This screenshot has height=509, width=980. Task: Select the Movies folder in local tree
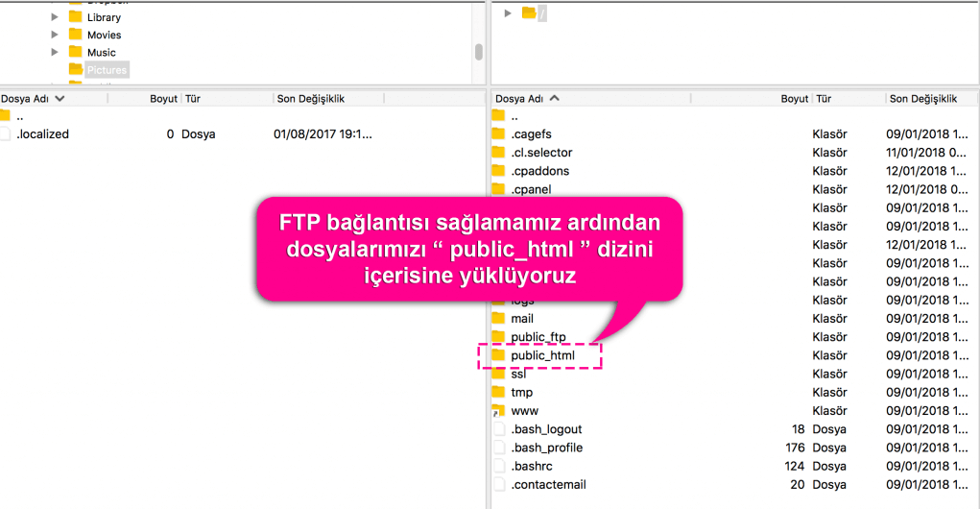click(x=104, y=35)
